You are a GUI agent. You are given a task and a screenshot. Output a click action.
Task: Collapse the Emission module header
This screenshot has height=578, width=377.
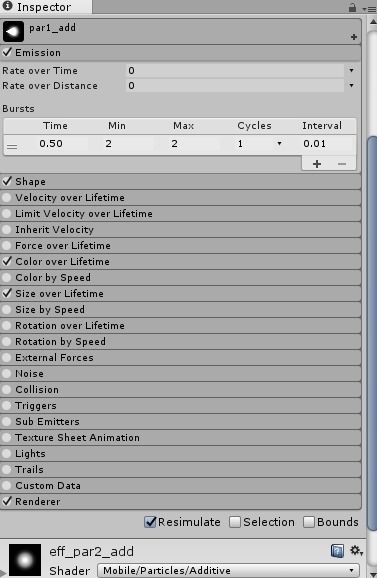[x=181, y=52]
